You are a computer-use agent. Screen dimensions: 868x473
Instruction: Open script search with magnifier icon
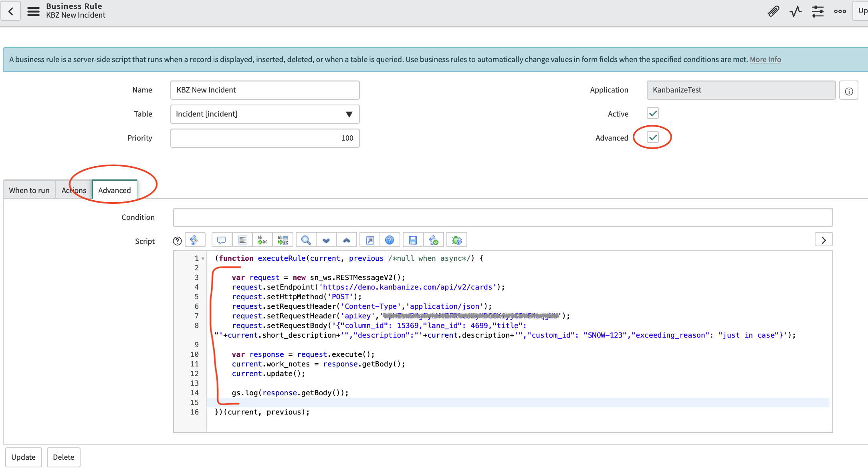click(306, 240)
